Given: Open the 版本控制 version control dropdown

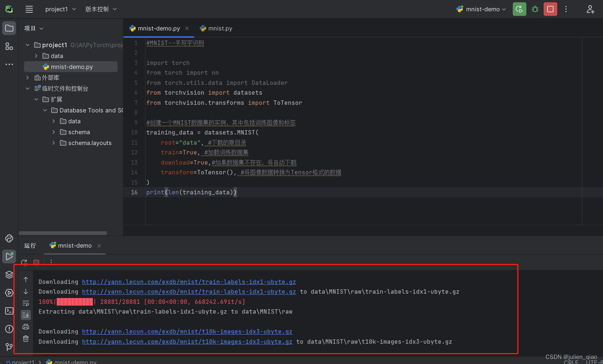Looking at the screenshot, I should point(101,9).
